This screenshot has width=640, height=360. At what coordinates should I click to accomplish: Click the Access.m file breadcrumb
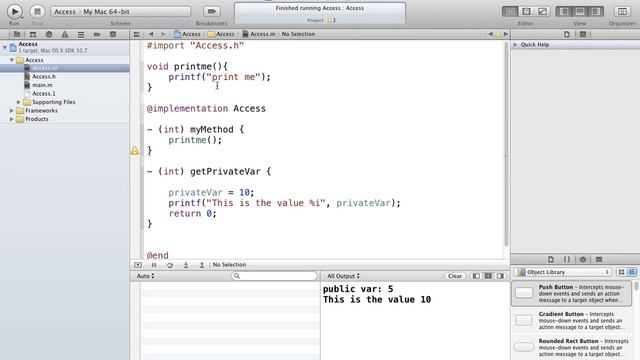(259, 34)
